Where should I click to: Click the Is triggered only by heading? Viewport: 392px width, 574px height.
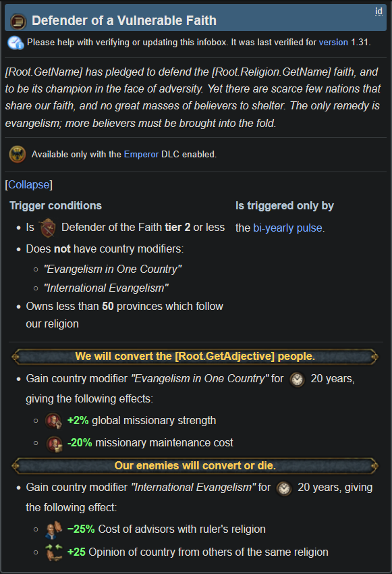pos(285,205)
